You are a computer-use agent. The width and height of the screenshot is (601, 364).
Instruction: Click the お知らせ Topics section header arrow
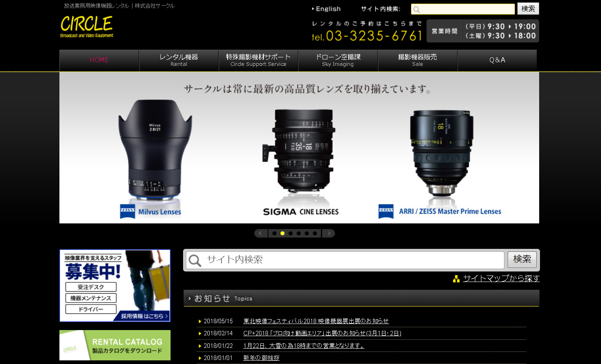pyautogui.click(x=190, y=299)
